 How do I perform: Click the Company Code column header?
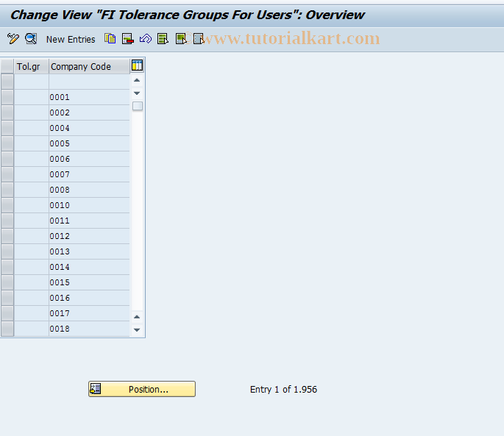coord(89,66)
